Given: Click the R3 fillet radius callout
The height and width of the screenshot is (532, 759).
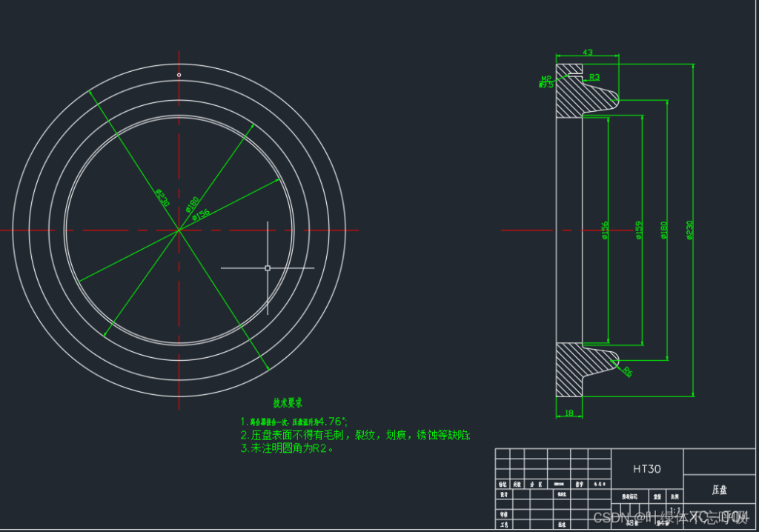Looking at the screenshot, I should [x=594, y=78].
